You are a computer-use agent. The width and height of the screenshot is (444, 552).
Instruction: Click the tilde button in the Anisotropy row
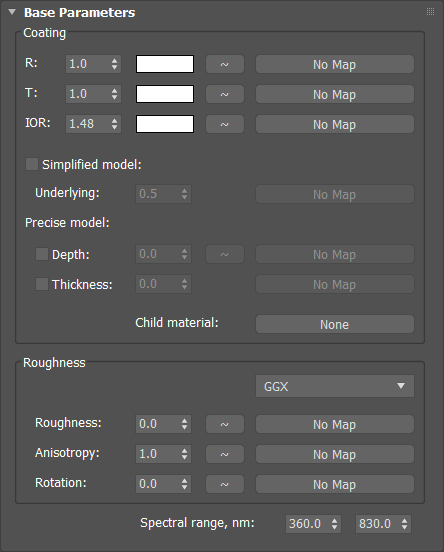(225, 454)
